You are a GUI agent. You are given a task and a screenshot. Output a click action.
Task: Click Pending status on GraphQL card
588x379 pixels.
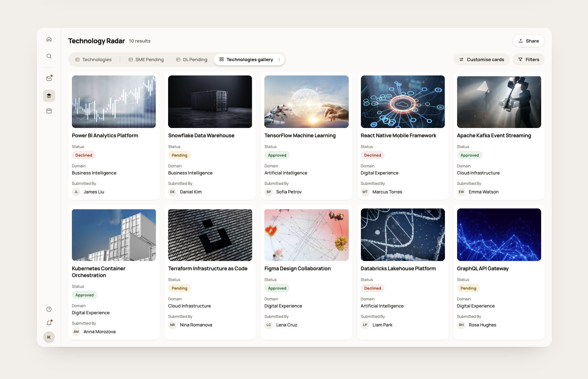pyautogui.click(x=468, y=288)
